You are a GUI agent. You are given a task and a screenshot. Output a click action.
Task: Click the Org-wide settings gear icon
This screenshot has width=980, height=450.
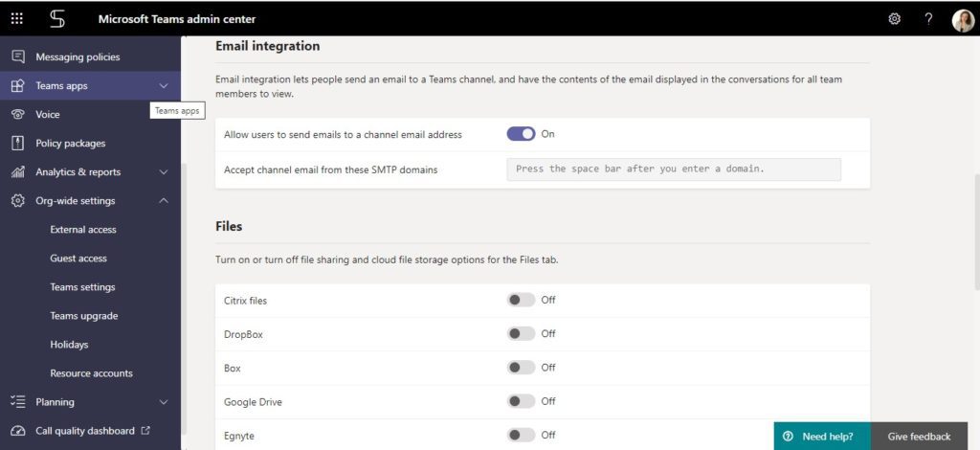coord(18,201)
